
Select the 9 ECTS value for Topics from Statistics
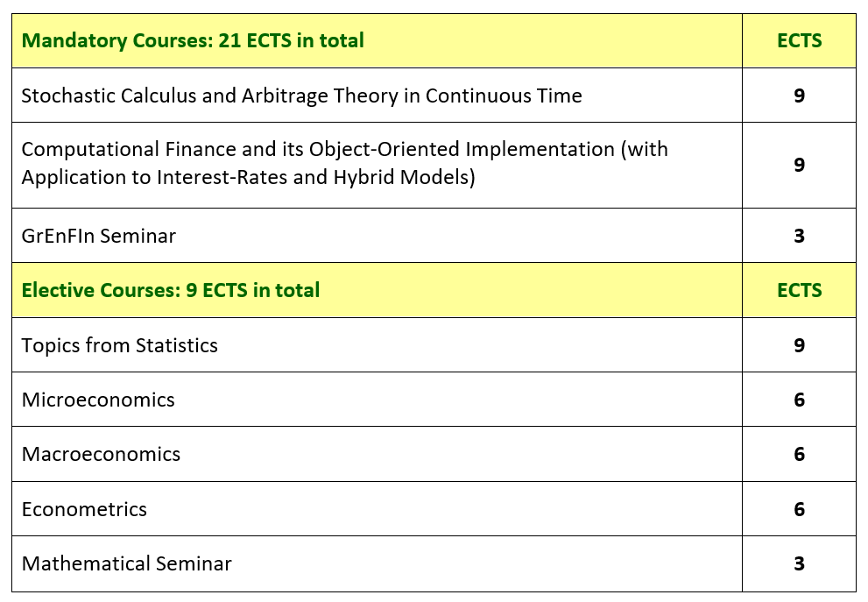[x=799, y=345]
